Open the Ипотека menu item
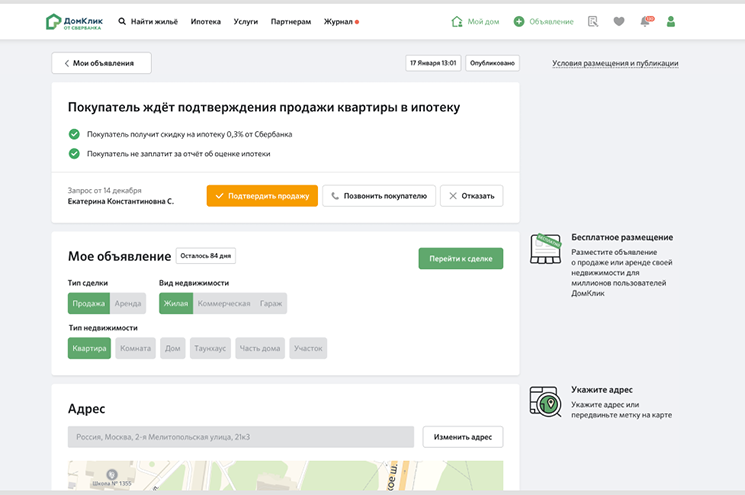 click(x=205, y=21)
